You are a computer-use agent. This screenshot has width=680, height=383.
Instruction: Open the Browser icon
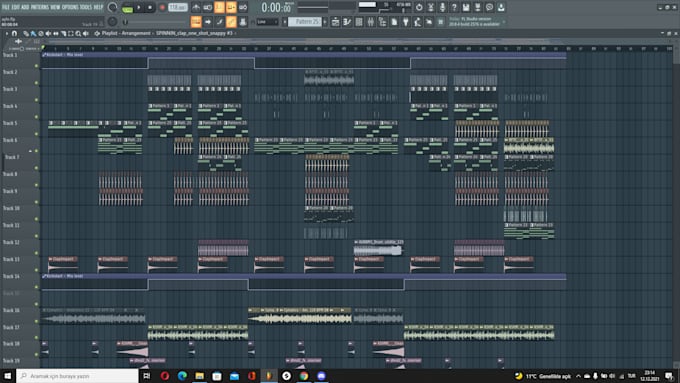pos(382,22)
